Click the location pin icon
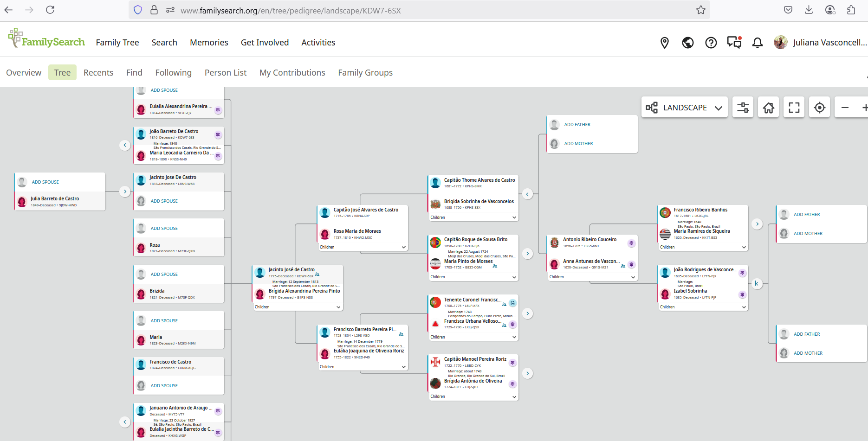Image resolution: width=868 pixels, height=441 pixels. click(665, 43)
